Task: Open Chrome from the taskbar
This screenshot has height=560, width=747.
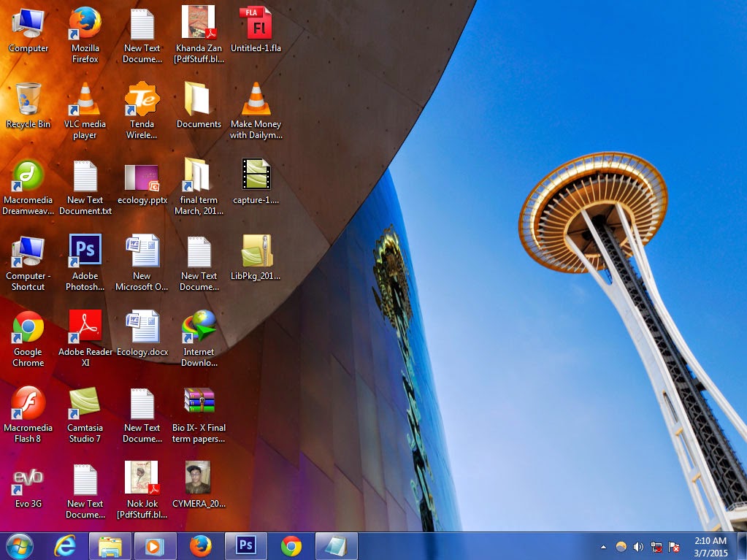Action: [291, 546]
